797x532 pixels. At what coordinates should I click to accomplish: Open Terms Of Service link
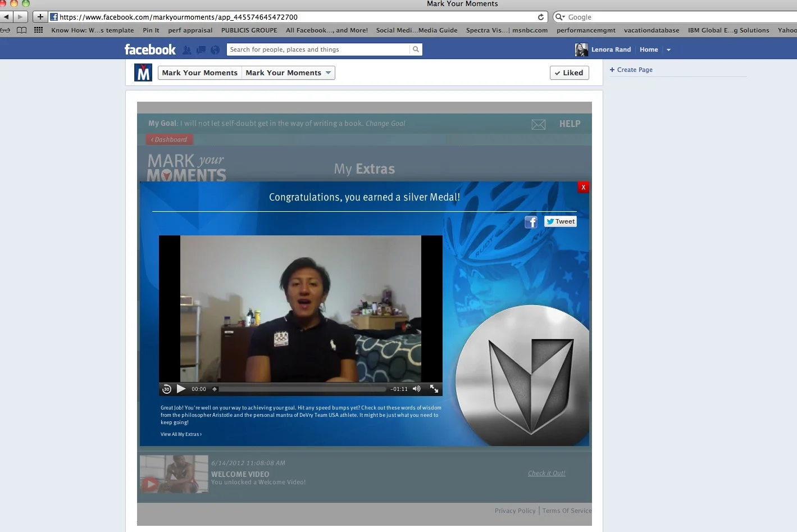tap(567, 511)
